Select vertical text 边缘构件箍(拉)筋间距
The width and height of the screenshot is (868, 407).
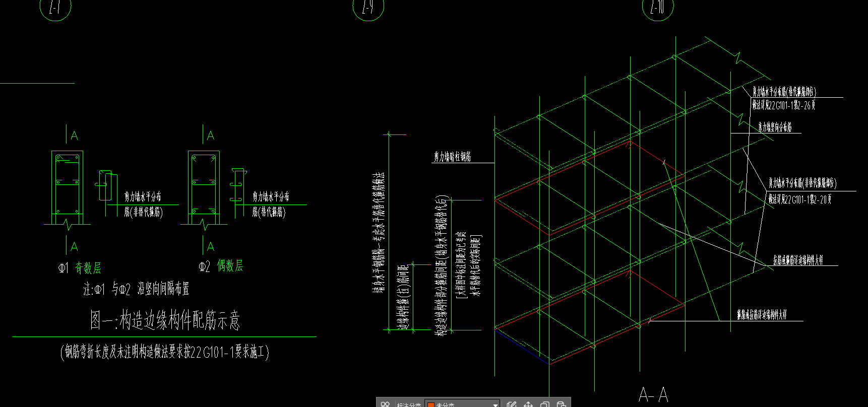coord(404,298)
